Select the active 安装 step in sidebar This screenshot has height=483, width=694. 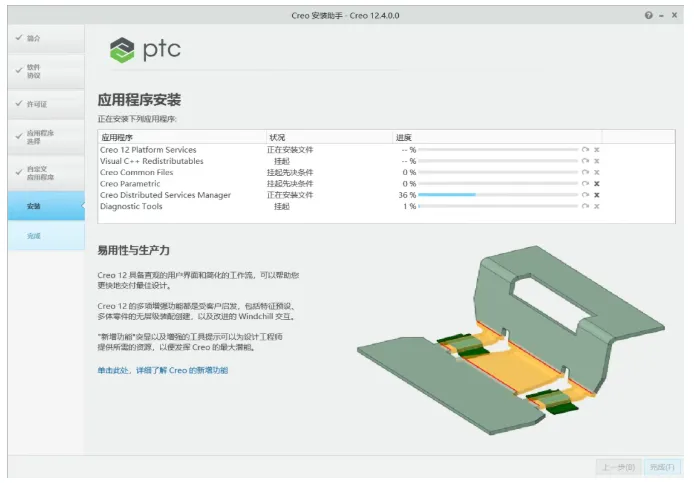46,206
